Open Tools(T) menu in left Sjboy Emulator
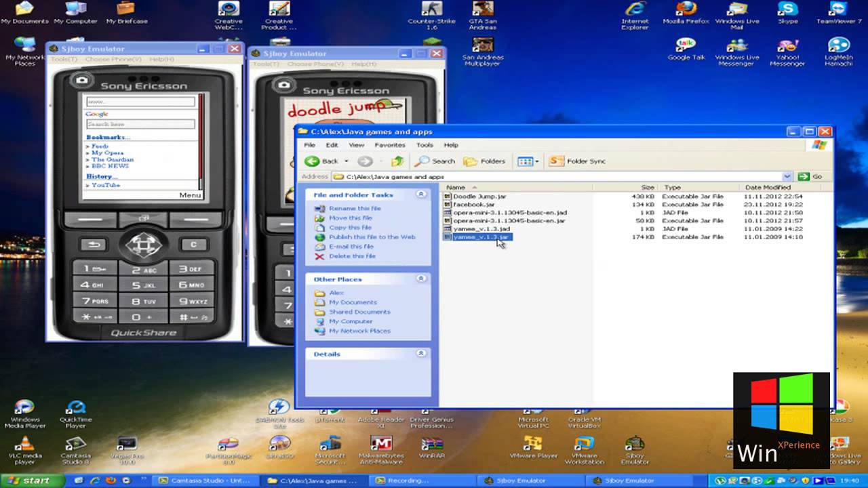The image size is (868, 488). click(64, 60)
